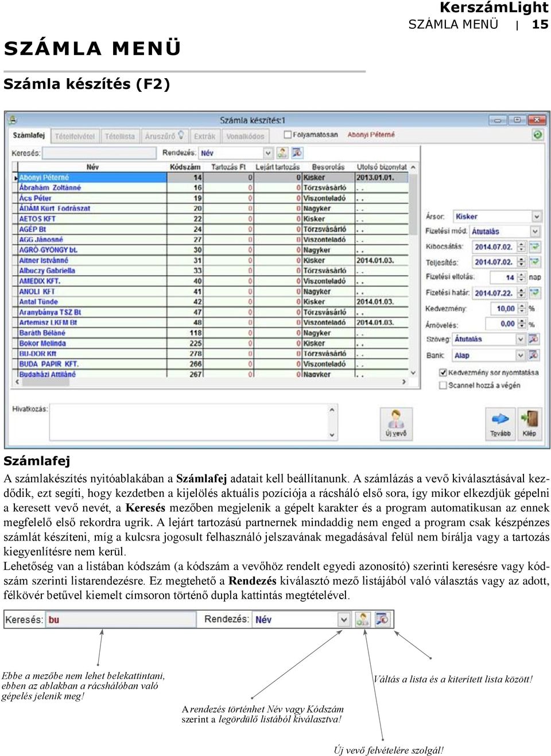Check Scannel hozzá a végén
This screenshot has height=756, width=551.
coord(443,385)
